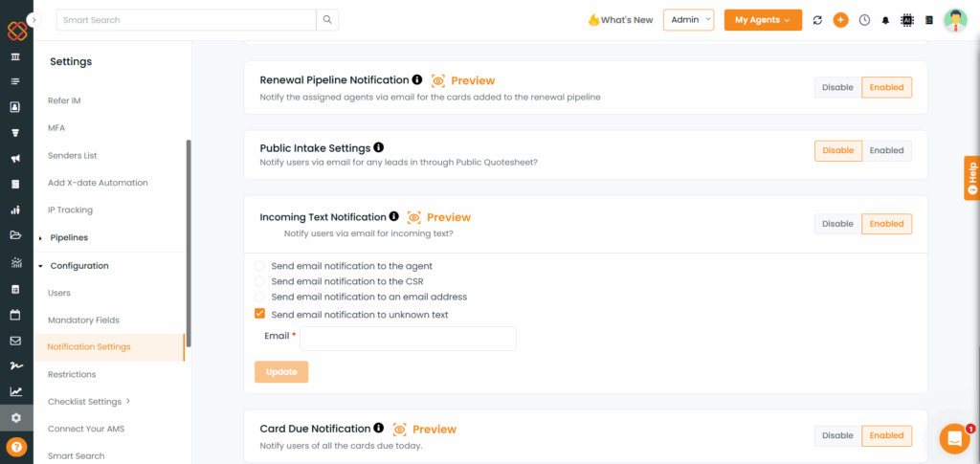The height and width of the screenshot is (464, 980).
Task: Click info icon beside Public Intake Settings
Action: pos(378,148)
